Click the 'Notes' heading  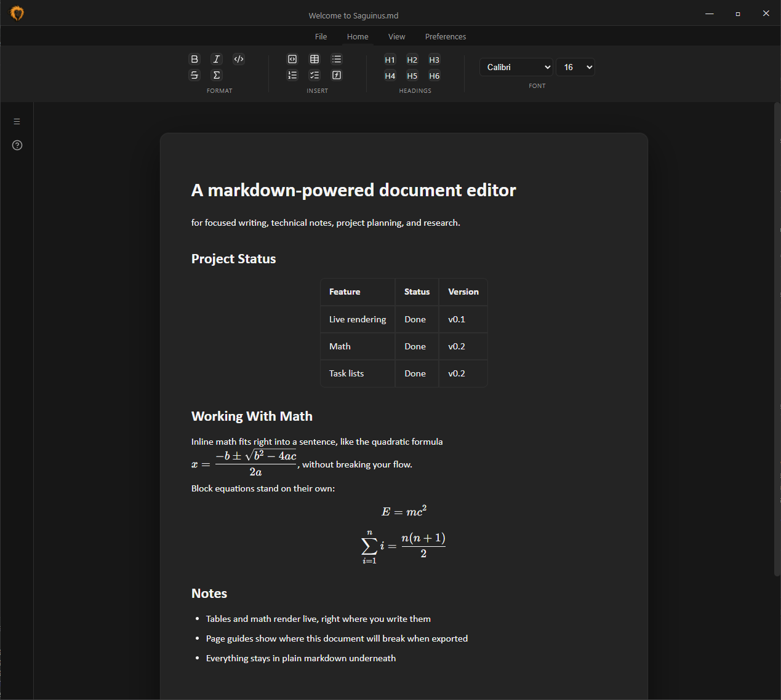tap(209, 594)
